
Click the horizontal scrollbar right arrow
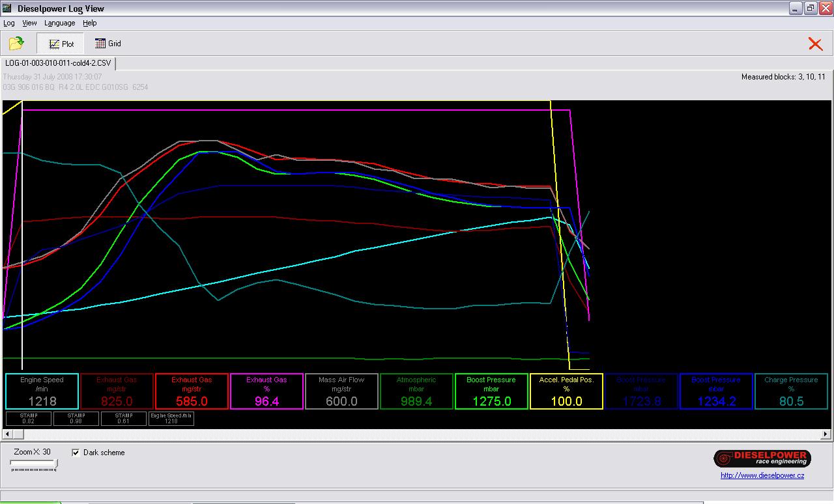click(826, 434)
